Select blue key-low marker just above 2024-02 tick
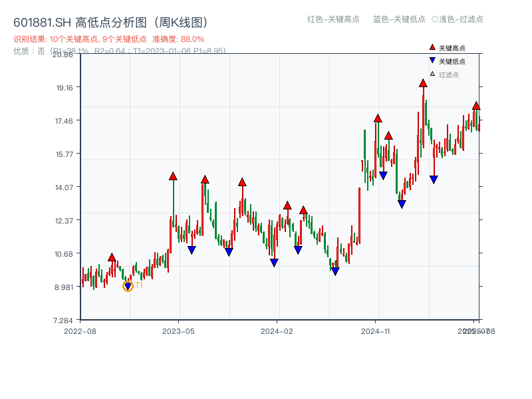Image resolution: width=532 pixels, height=399 pixels. tap(274, 263)
